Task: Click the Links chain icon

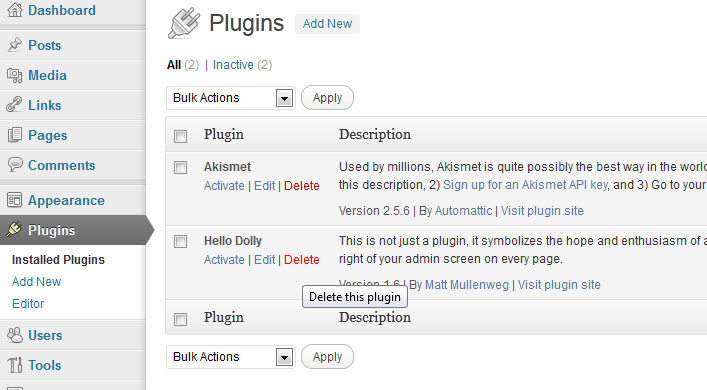Action: (14, 105)
